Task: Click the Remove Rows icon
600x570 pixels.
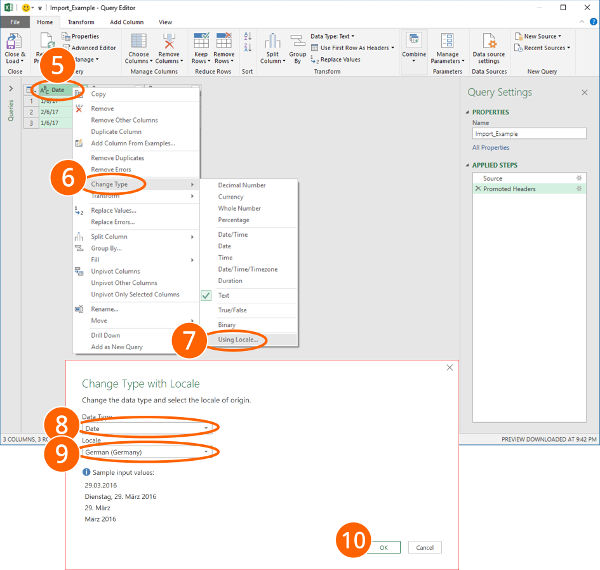Action: coord(224,41)
